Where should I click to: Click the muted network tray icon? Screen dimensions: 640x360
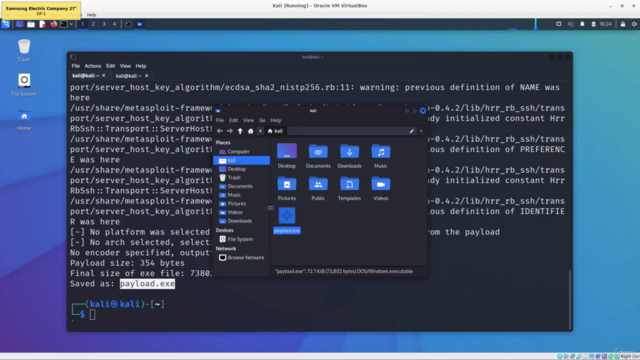pyautogui.click(x=571, y=24)
